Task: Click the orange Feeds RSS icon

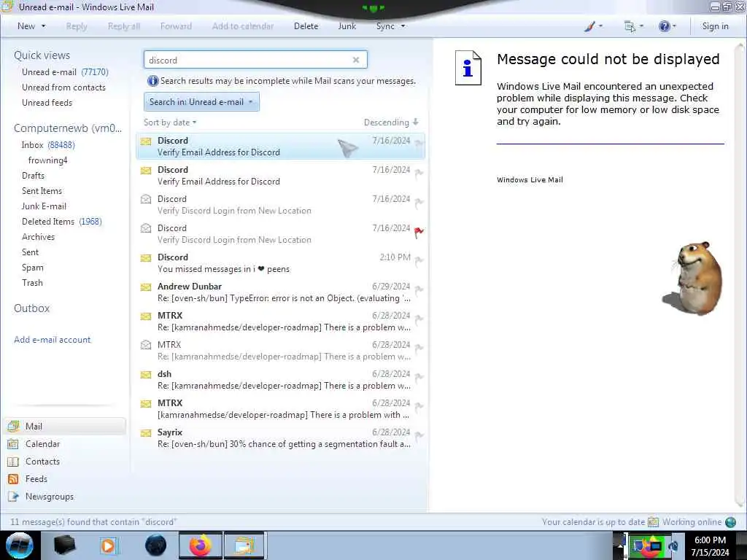Action: 13,479
